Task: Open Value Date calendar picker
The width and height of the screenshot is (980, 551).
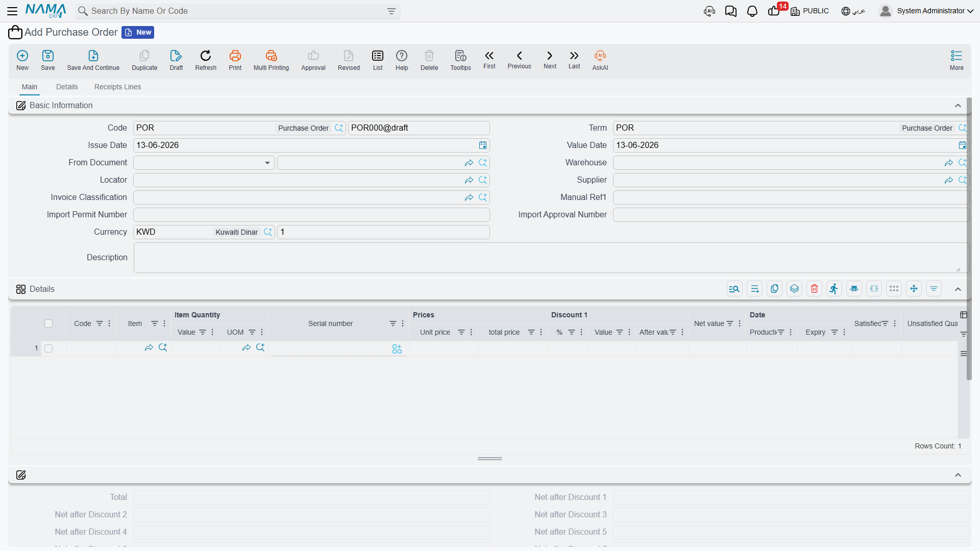Action: pos(963,145)
